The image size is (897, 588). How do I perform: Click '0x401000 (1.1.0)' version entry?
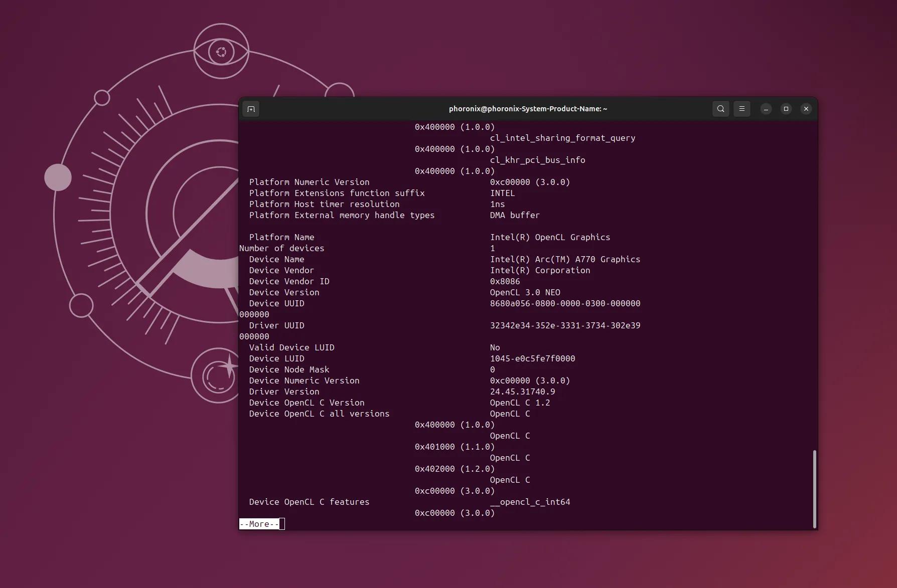click(x=455, y=447)
